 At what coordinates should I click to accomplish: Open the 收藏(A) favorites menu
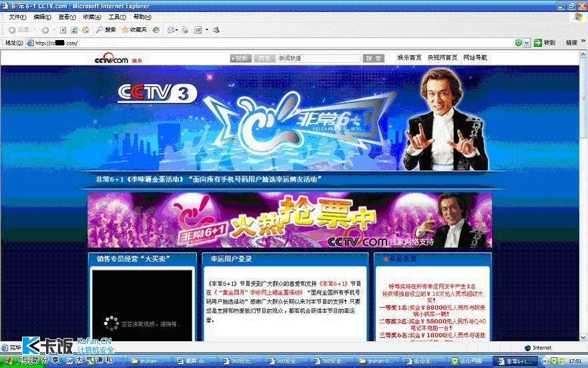(x=92, y=17)
